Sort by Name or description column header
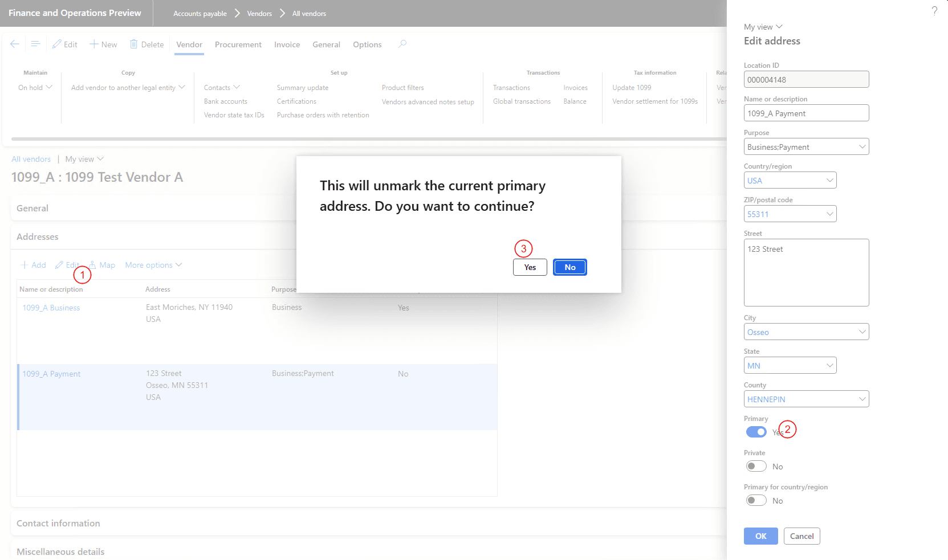This screenshot has width=948, height=560. 51,289
